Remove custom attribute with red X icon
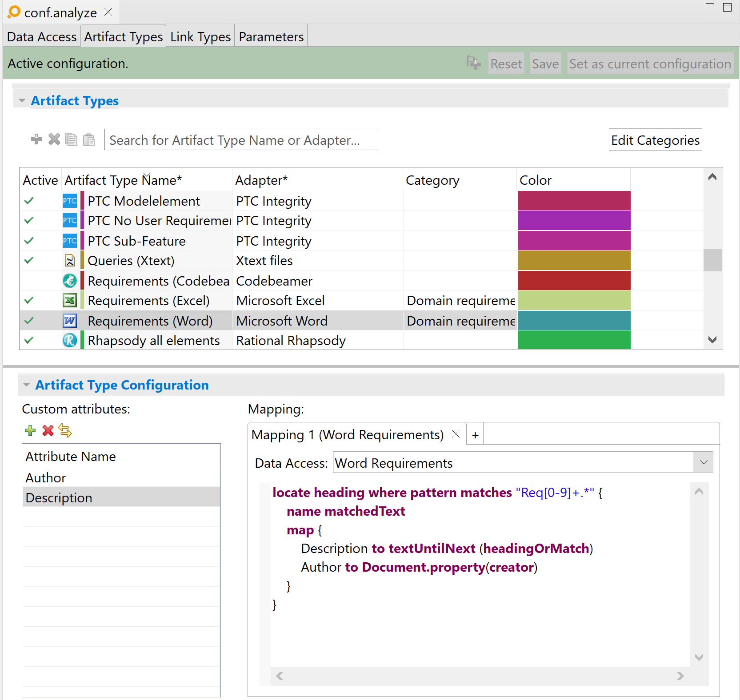 (48, 430)
